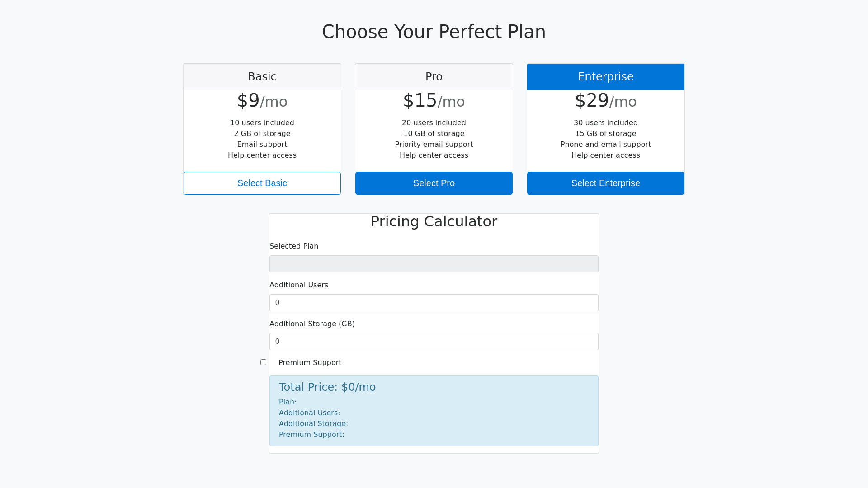Click the $29/mo Enterprise price
The height and width of the screenshot is (488, 868).
[x=606, y=101]
